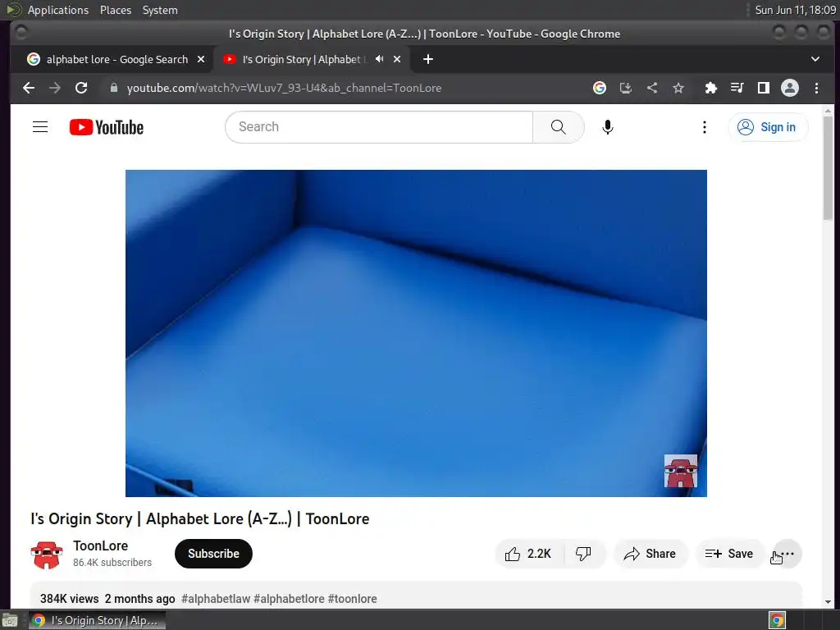The width and height of the screenshot is (840, 630).
Task: Install app icon in address bar
Action: point(626,88)
